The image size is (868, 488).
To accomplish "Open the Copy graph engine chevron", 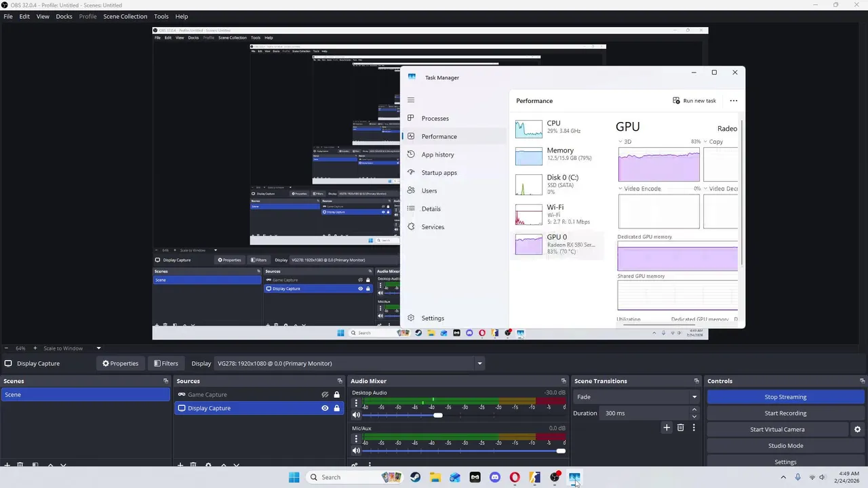I will (x=706, y=142).
